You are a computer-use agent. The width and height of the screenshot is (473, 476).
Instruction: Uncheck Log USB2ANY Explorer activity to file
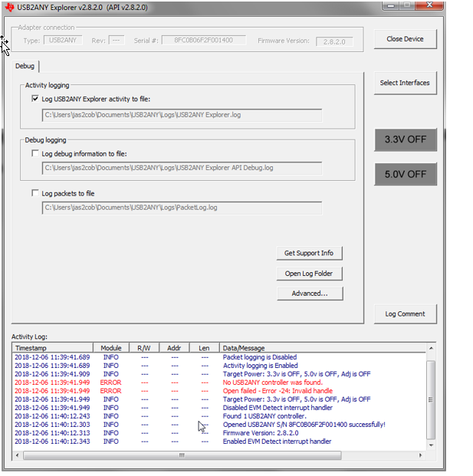(x=35, y=99)
